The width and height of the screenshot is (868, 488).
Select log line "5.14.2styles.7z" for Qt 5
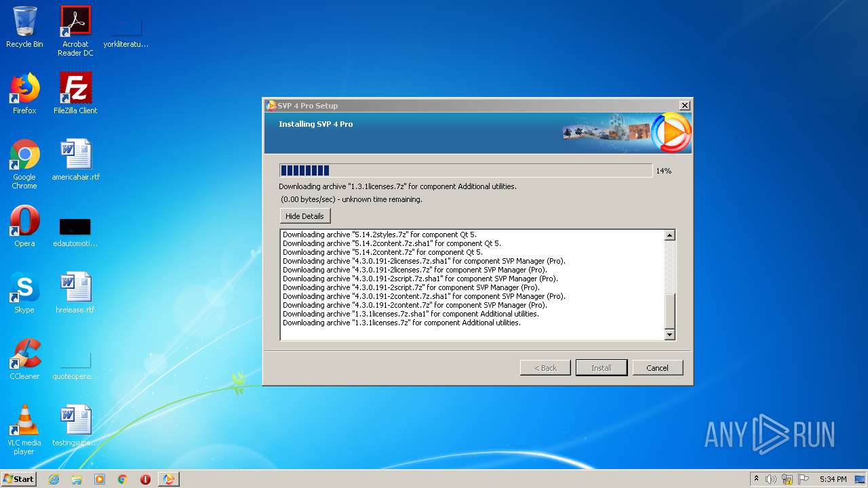380,235
